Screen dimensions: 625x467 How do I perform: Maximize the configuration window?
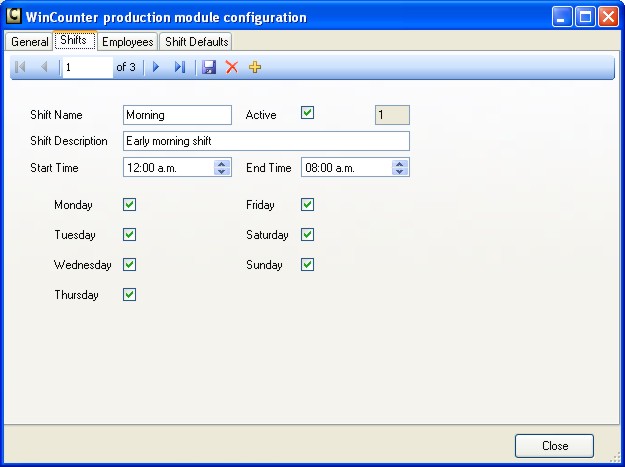click(x=585, y=17)
